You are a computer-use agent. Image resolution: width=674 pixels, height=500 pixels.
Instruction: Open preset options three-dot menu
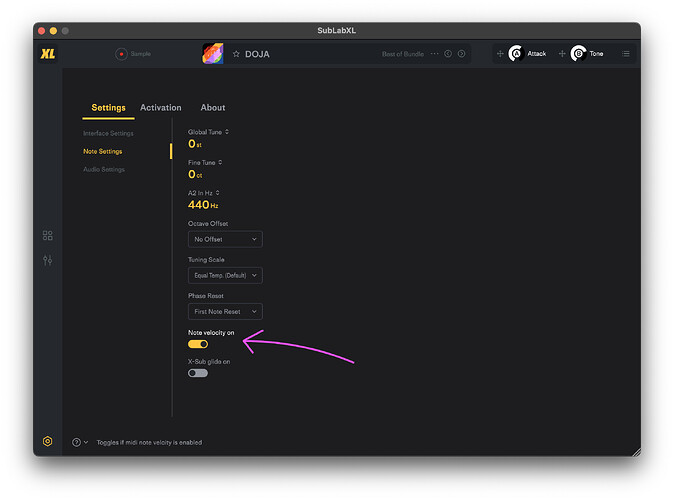tap(435, 54)
